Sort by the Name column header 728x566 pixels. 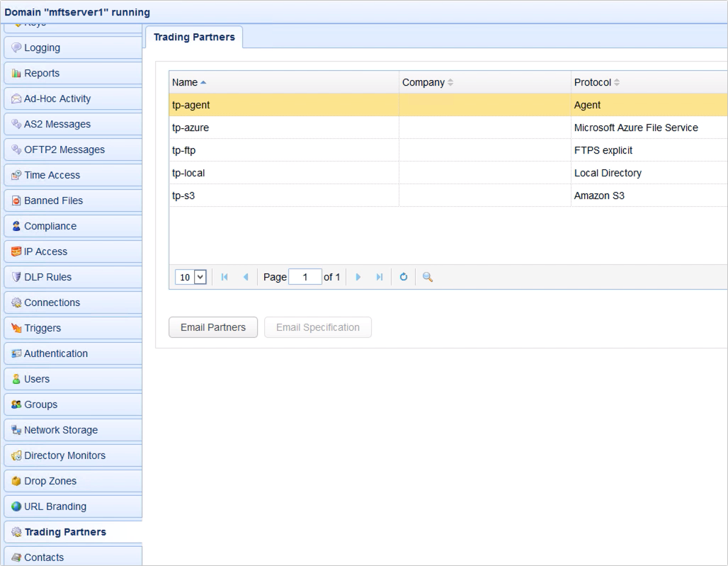183,82
